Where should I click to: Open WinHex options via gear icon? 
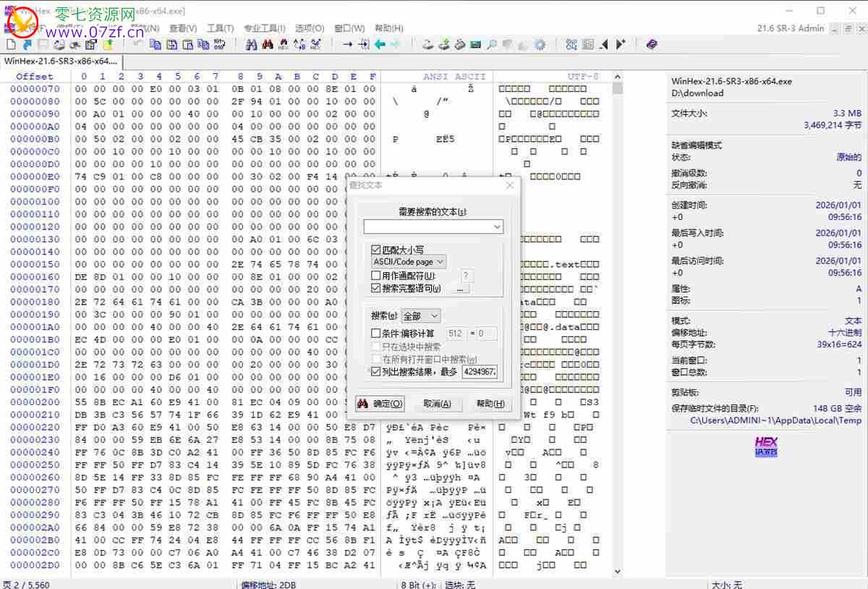(541, 44)
